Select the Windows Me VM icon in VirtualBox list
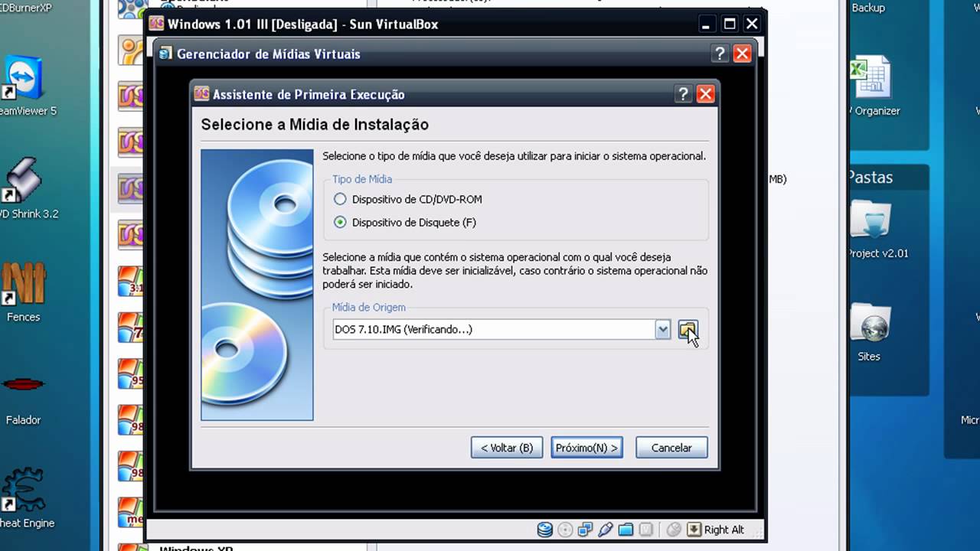Viewport: 980px width, 551px height. pos(130,513)
